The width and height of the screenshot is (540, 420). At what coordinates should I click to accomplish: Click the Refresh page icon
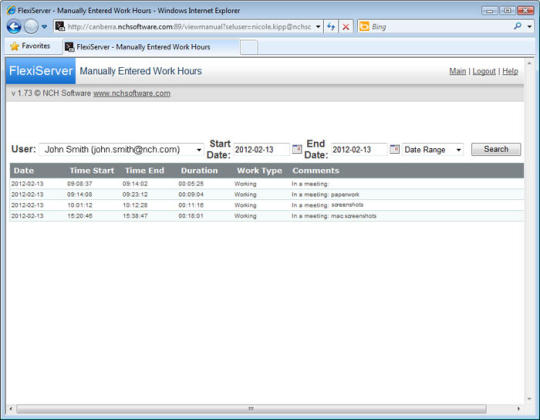(331, 27)
